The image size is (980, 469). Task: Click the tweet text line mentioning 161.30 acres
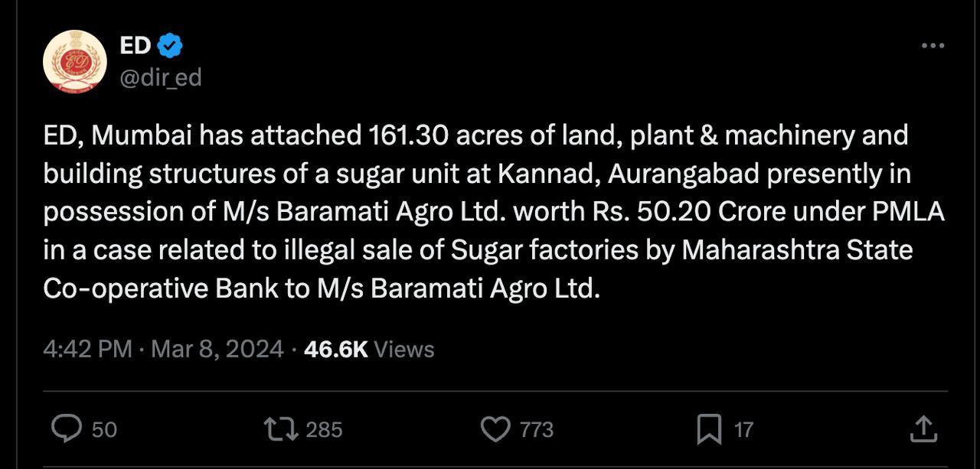pos(475,135)
